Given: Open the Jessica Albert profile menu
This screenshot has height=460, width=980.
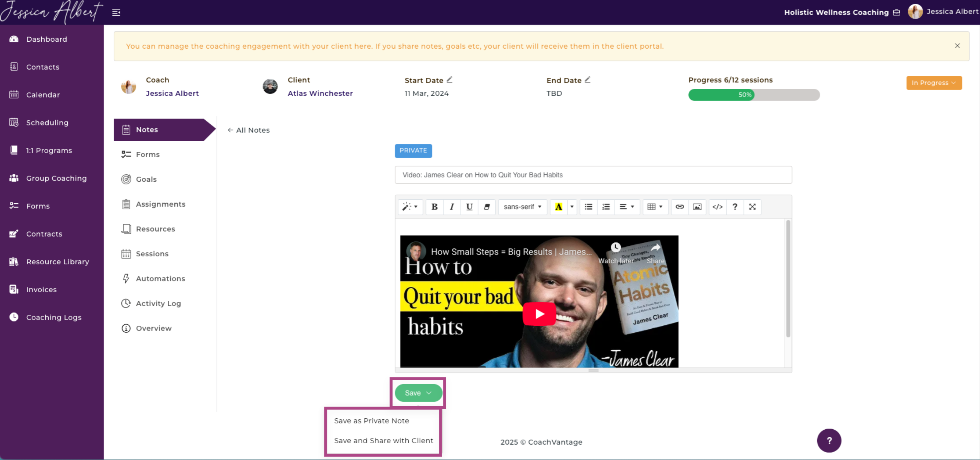Looking at the screenshot, I should click(943, 11).
